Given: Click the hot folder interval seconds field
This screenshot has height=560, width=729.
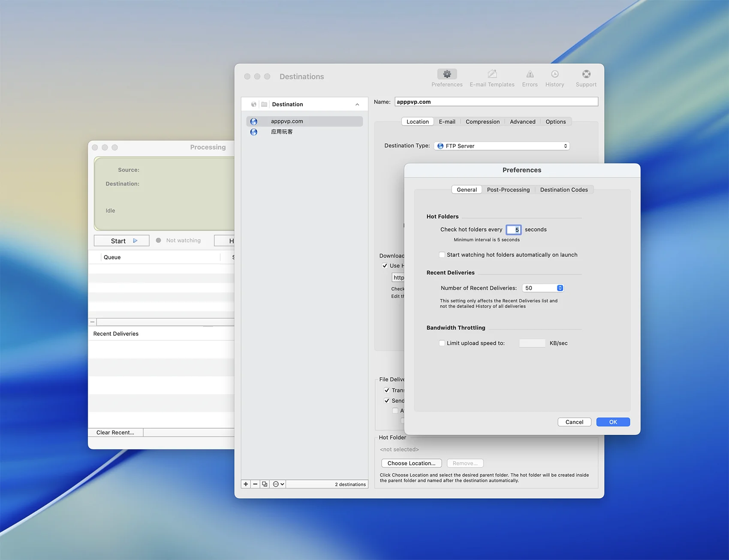Looking at the screenshot, I should click(513, 230).
